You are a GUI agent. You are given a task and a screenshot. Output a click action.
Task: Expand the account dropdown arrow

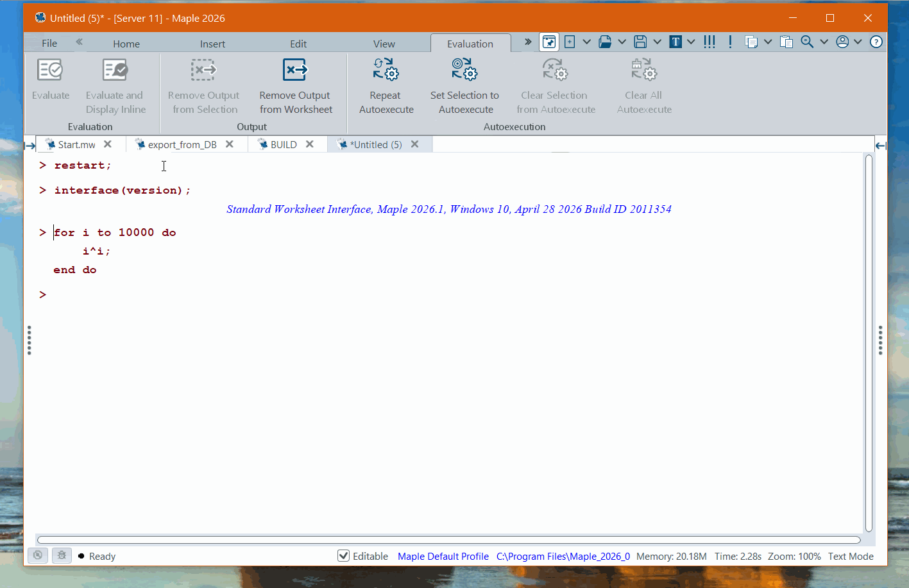858,42
